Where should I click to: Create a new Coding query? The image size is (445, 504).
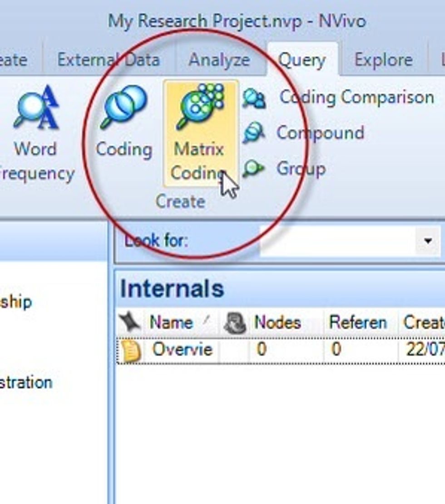(124, 122)
